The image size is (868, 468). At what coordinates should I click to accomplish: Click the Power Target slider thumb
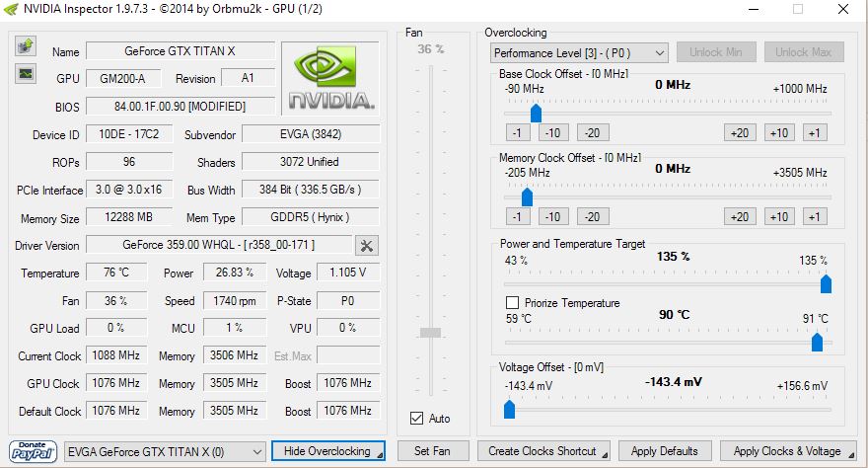(826, 283)
